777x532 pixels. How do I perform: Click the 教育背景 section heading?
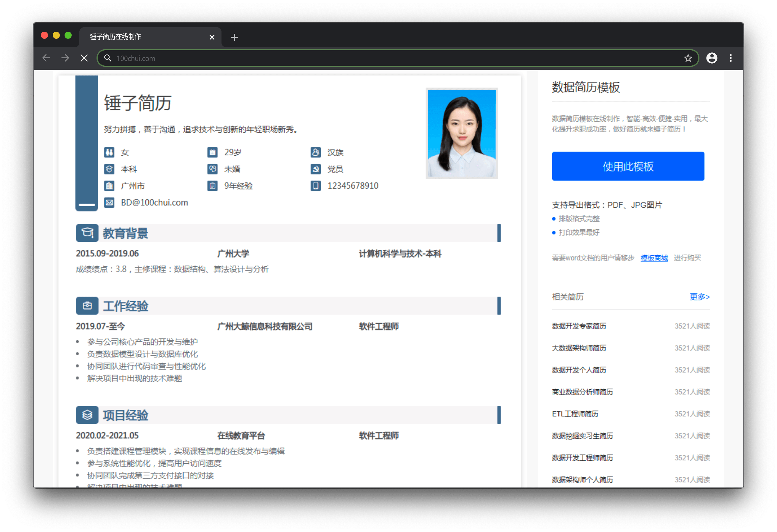coord(125,233)
